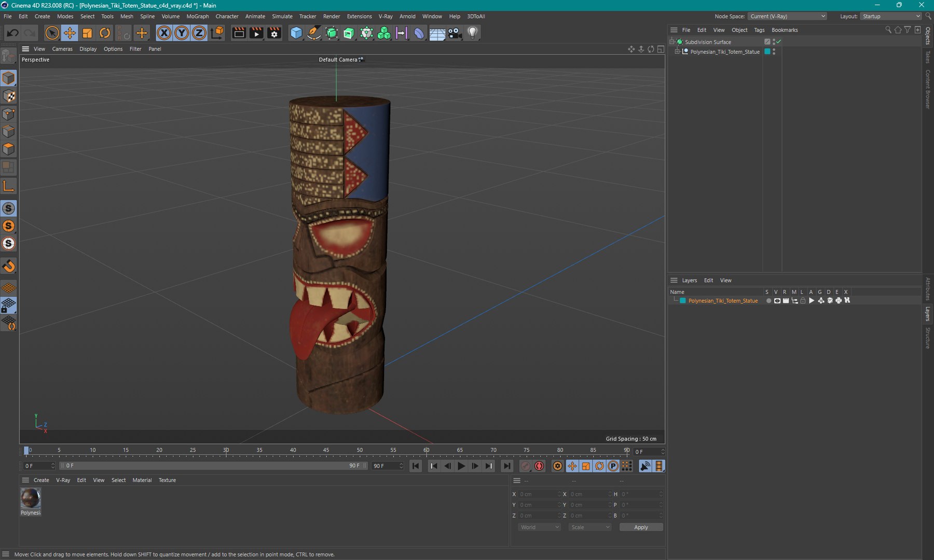934x560 pixels.
Task: Open the World coordinate dropdown
Action: [540, 527]
